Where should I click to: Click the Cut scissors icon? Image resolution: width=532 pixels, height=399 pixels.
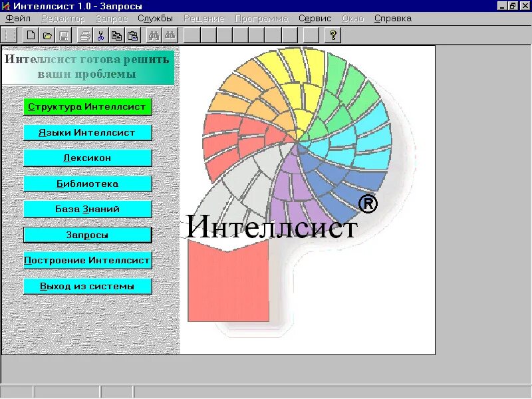coord(100,35)
